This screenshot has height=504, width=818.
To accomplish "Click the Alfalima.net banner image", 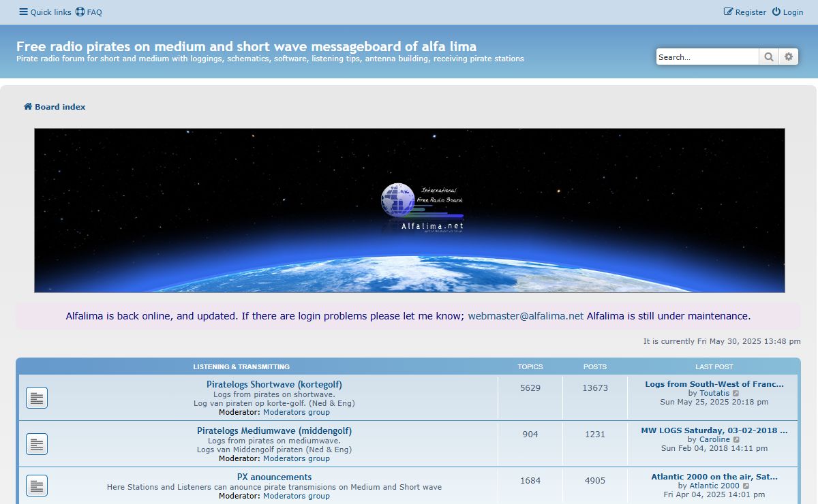I will click(x=410, y=210).
